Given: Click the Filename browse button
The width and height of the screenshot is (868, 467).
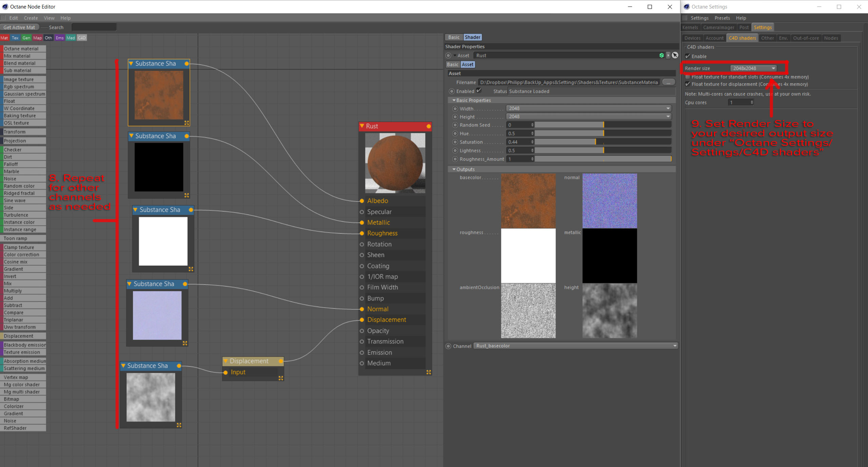Looking at the screenshot, I should (668, 82).
